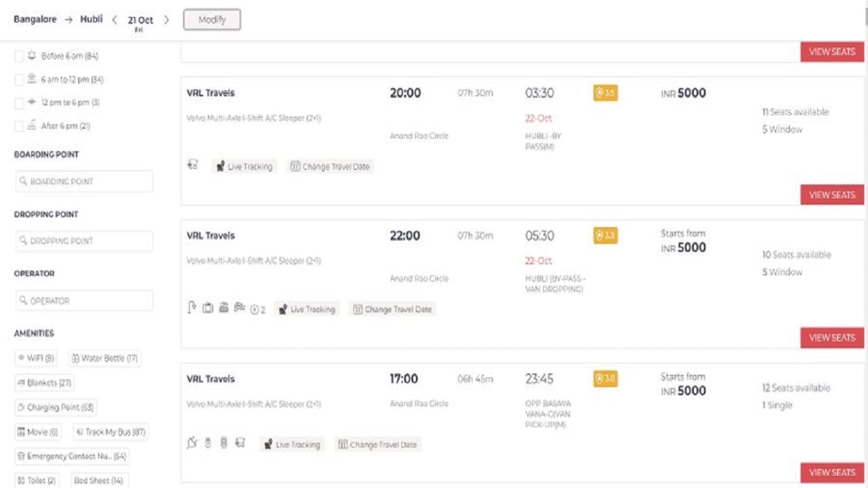The height and width of the screenshot is (488, 868).
Task: Click the 3.8 rating badge
Action: (605, 379)
